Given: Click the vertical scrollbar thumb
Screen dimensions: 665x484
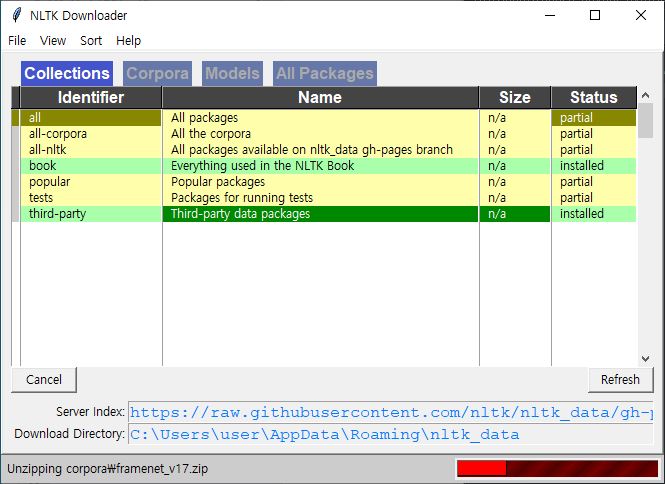Looking at the screenshot, I should [x=645, y=120].
